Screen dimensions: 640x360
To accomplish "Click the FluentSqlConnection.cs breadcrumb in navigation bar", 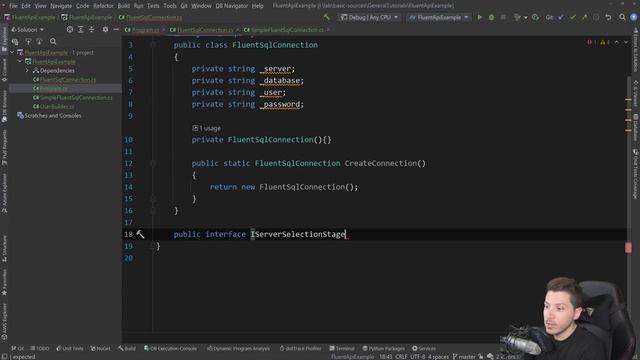I will tap(151, 17).
